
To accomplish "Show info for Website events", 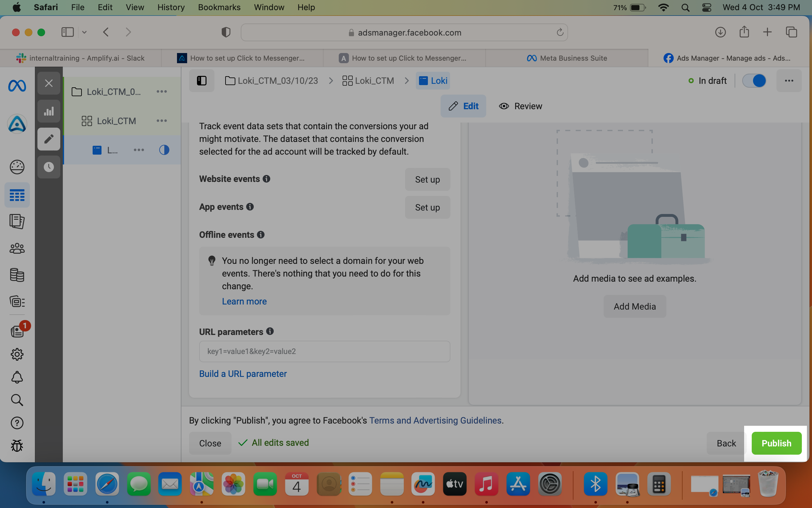I will [266, 179].
